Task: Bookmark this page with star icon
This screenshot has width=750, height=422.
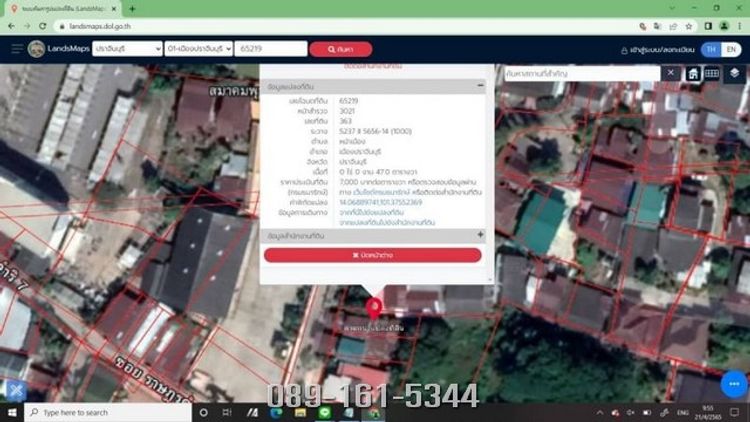Action: click(x=689, y=26)
